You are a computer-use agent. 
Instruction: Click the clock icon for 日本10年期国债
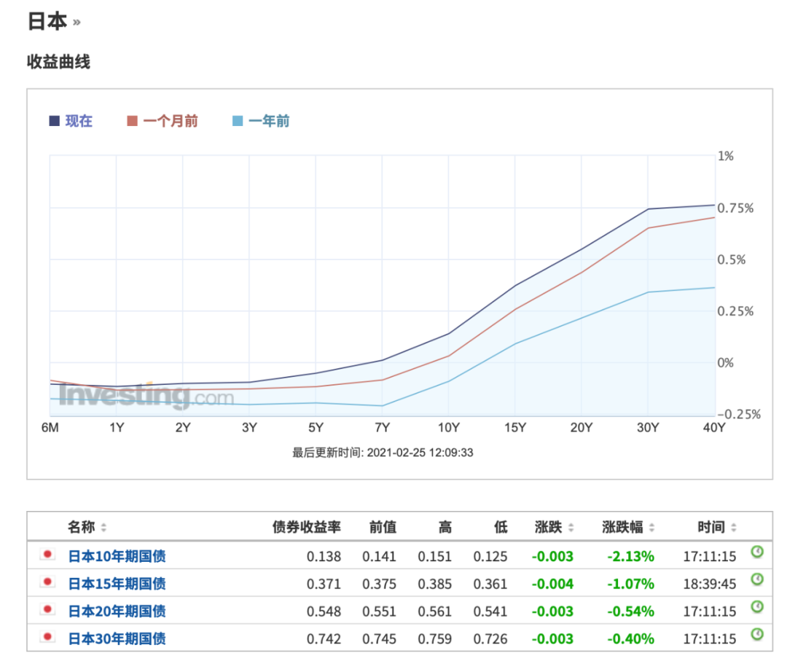point(757,552)
